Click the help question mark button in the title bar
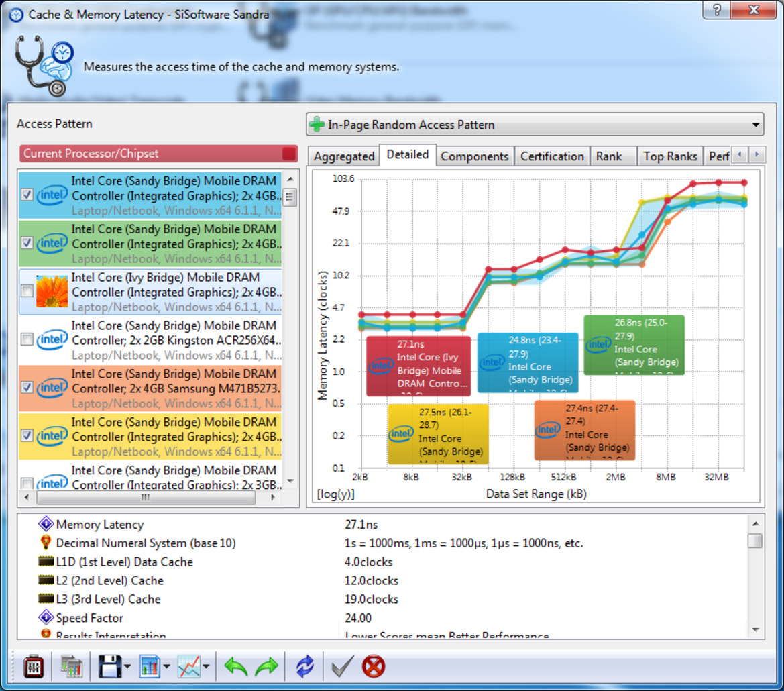The width and height of the screenshot is (784, 691). coord(717,9)
